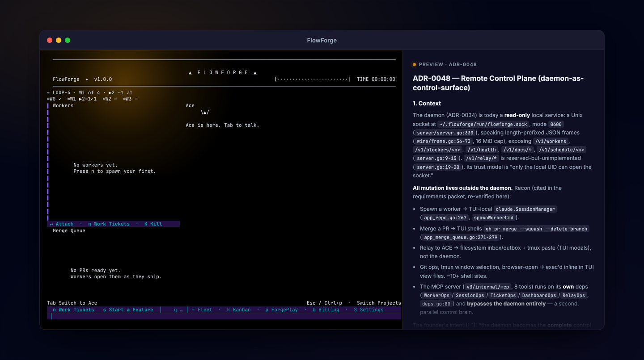Click the gh pr merge command chip

537,229
